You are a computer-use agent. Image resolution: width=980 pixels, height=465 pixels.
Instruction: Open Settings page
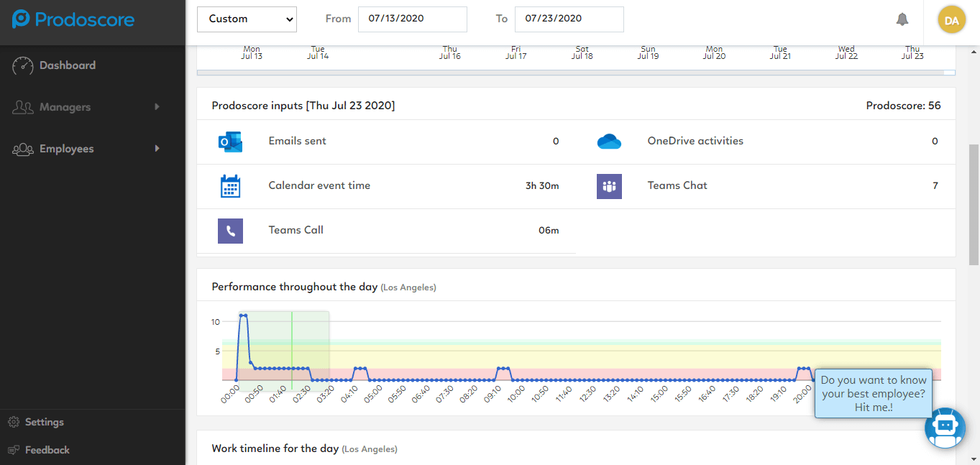[x=45, y=422]
